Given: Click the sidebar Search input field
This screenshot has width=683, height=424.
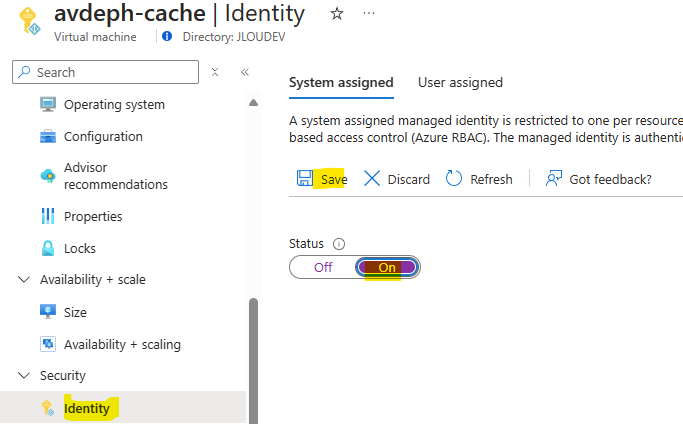Looking at the screenshot, I should (x=105, y=72).
